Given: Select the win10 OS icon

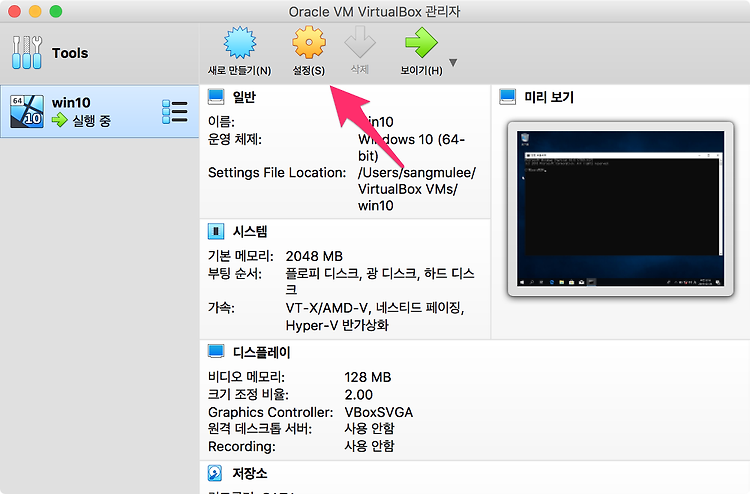Looking at the screenshot, I should pos(27,111).
